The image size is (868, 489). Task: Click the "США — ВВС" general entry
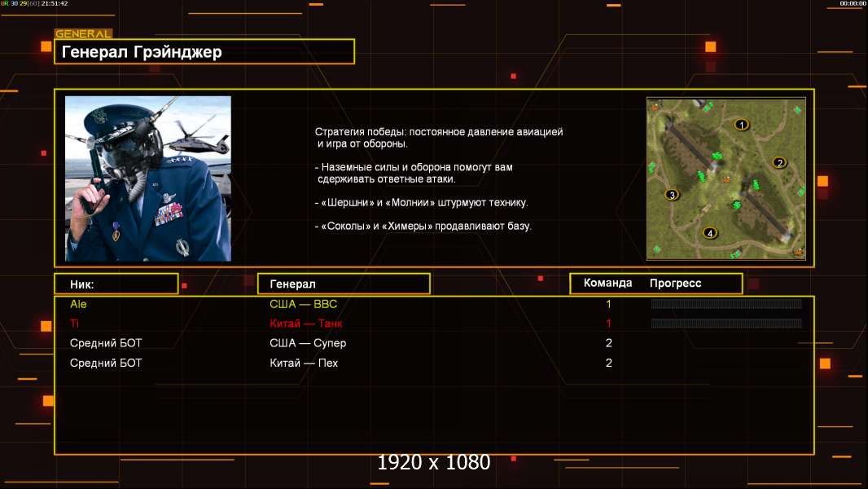tap(304, 303)
